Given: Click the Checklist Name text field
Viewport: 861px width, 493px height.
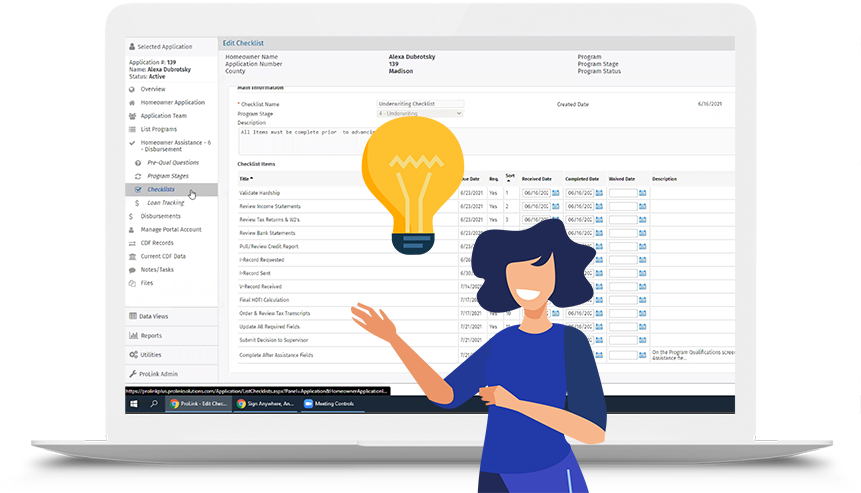Looking at the screenshot, I should click(x=420, y=104).
